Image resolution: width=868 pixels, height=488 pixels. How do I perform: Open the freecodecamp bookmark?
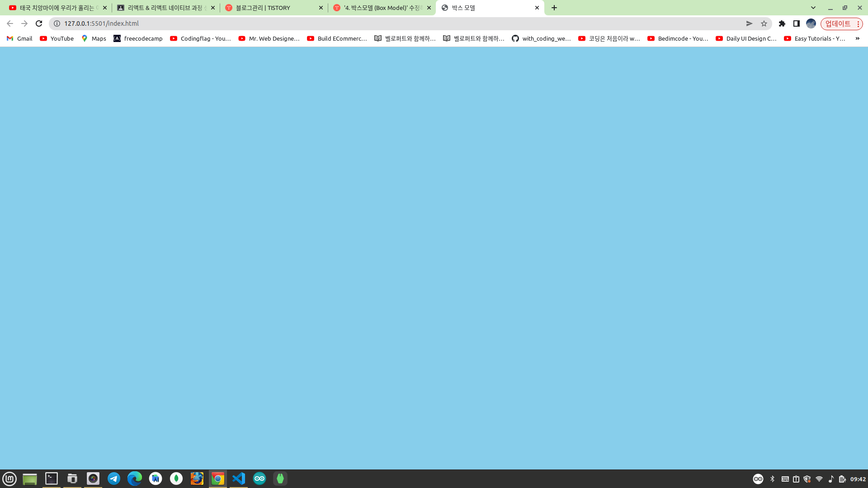click(x=138, y=38)
